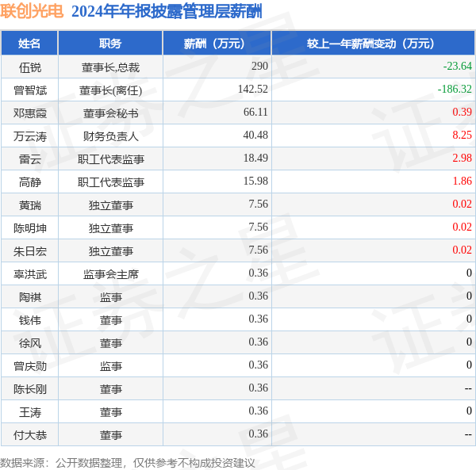Click the change value 1.86
Screen dimensions: 476x470
pos(462,181)
